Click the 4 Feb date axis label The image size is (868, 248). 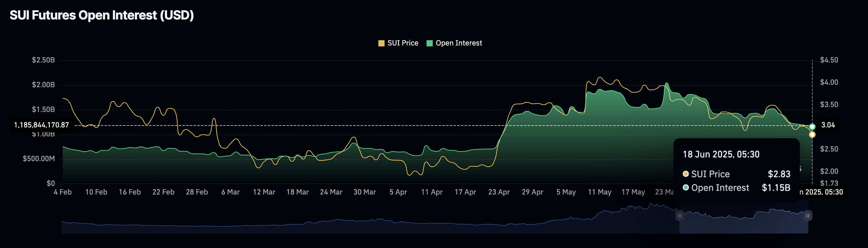pos(63,192)
